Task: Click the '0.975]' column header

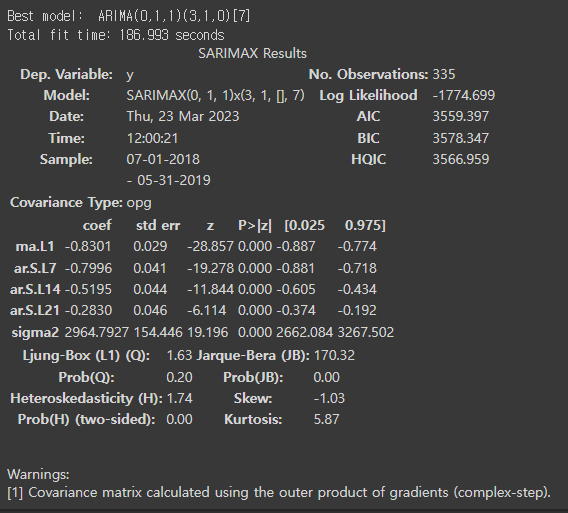Action: pyautogui.click(x=365, y=226)
